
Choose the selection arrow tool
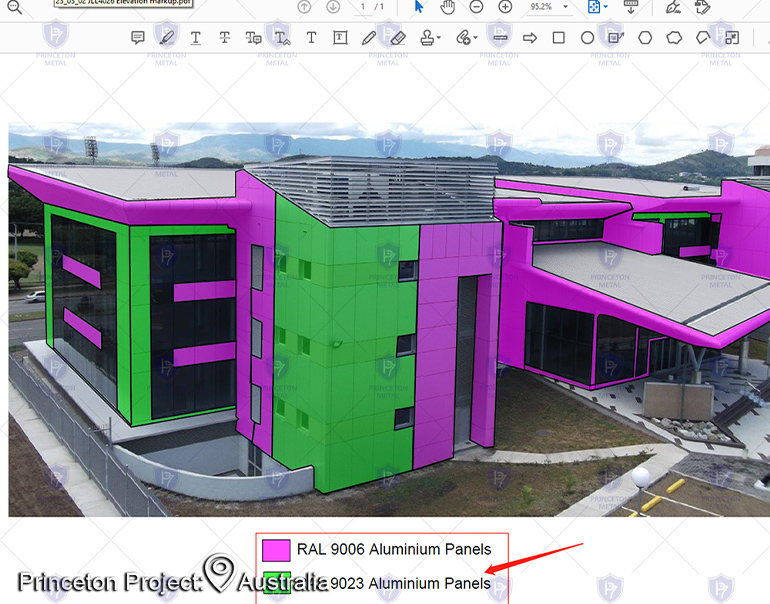(419, 7)
